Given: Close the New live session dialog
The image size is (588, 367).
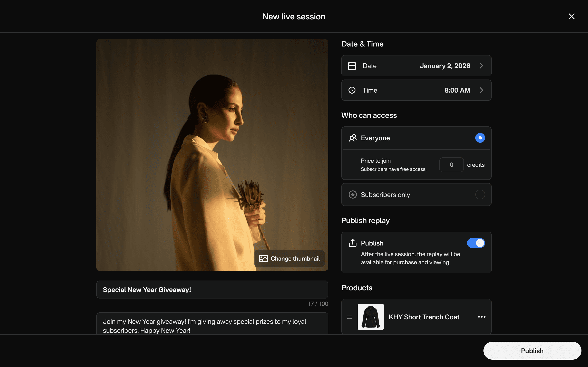Looking at the screenshot, I should [x=571, y=16].
